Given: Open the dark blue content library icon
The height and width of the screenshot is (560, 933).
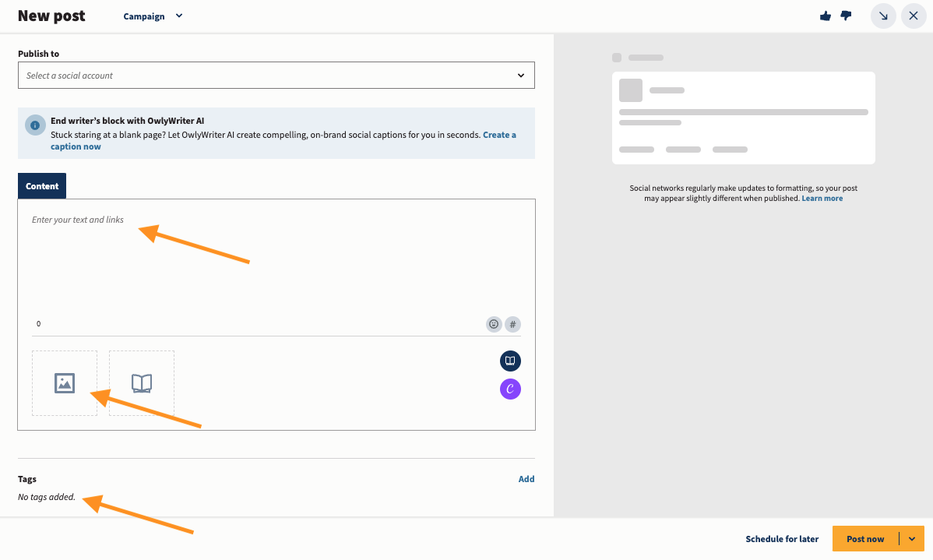Looking at the screenshot, I should pyautogui.click(x=510, y=361).
